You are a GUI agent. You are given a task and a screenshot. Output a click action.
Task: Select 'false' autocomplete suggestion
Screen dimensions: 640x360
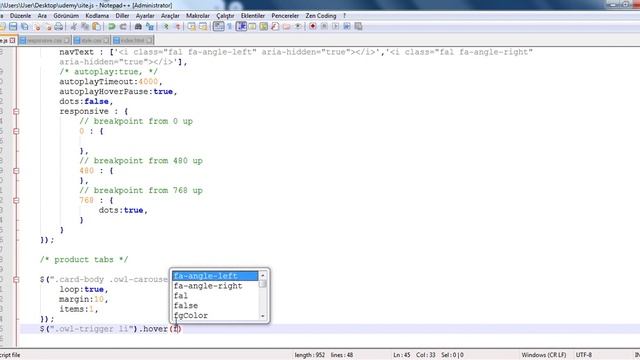(x=215, y=305)
